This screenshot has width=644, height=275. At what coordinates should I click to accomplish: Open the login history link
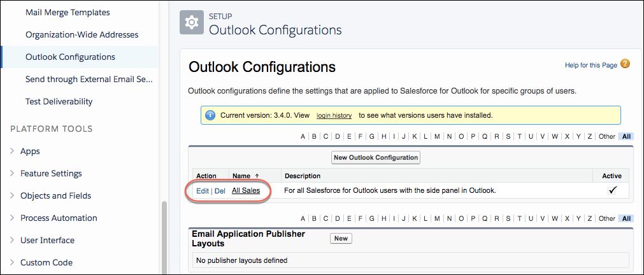coord(334,116)
